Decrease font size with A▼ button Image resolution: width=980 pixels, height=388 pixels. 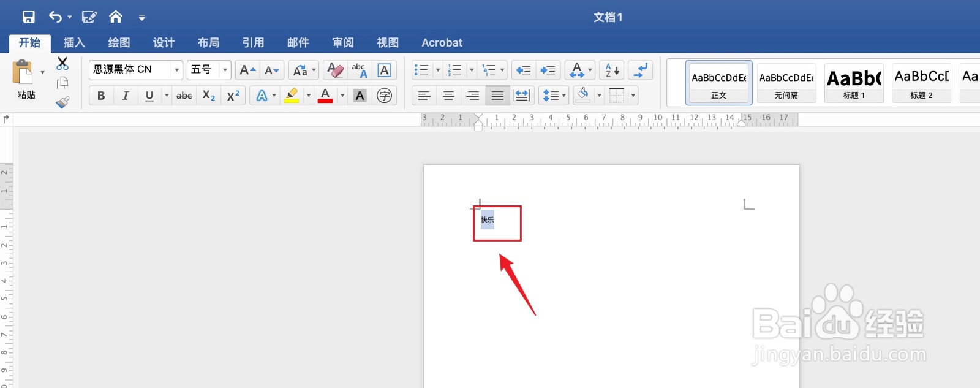(272, 70)
